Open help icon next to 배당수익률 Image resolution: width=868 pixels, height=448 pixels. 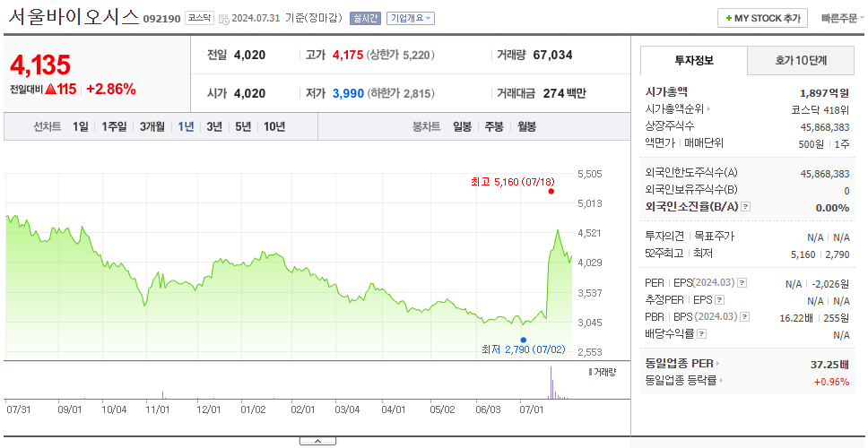click(701, 334)
